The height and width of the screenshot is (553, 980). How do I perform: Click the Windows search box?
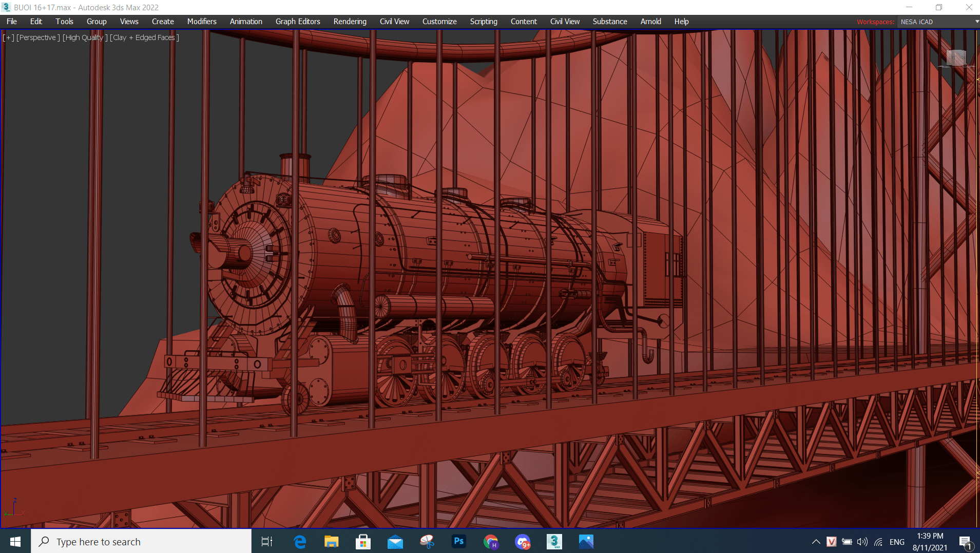141,542
